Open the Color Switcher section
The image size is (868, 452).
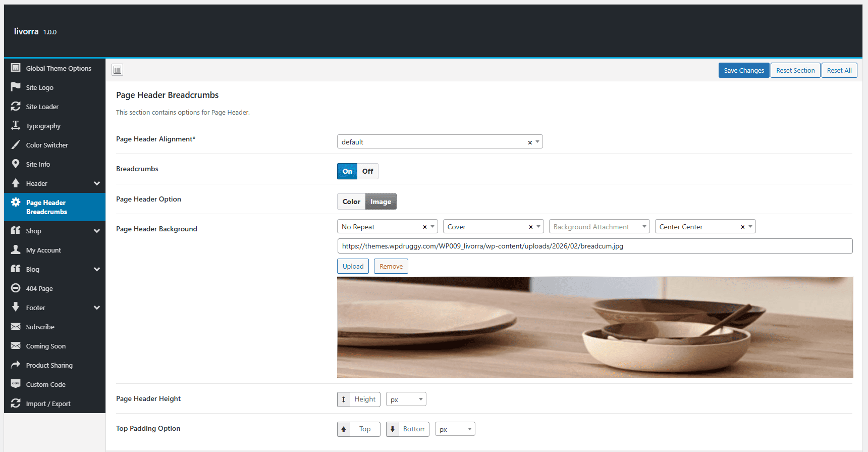[55, 145]
